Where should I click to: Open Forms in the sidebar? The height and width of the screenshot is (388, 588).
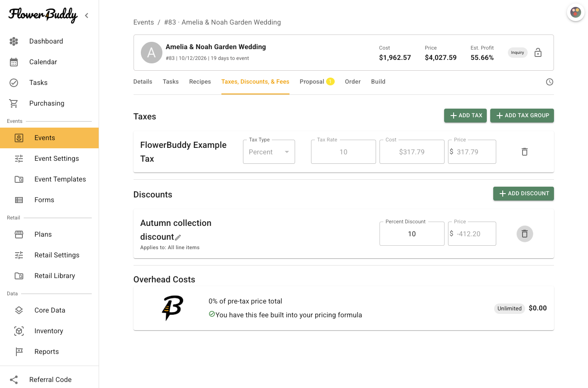[49, 200]
